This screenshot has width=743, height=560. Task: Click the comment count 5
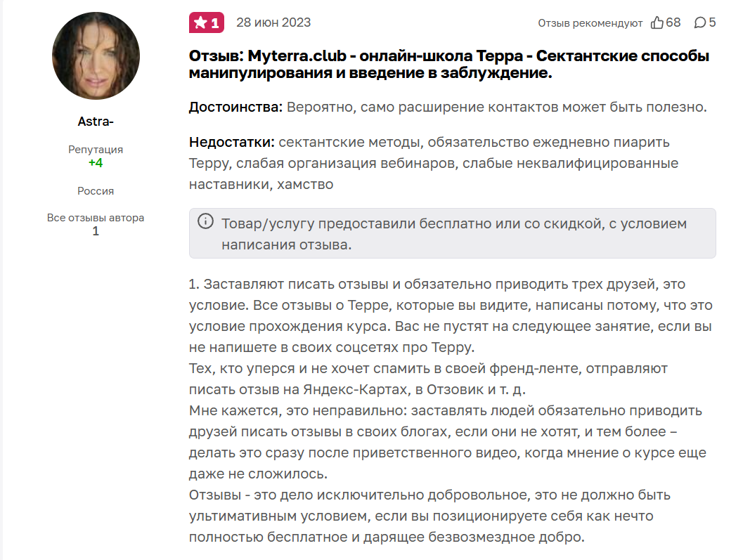712,22
